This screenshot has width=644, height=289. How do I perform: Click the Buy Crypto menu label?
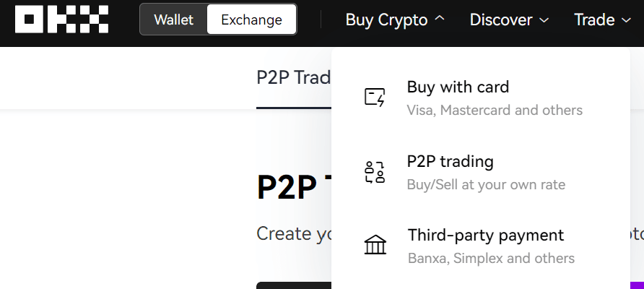click(x=386, y=20)
